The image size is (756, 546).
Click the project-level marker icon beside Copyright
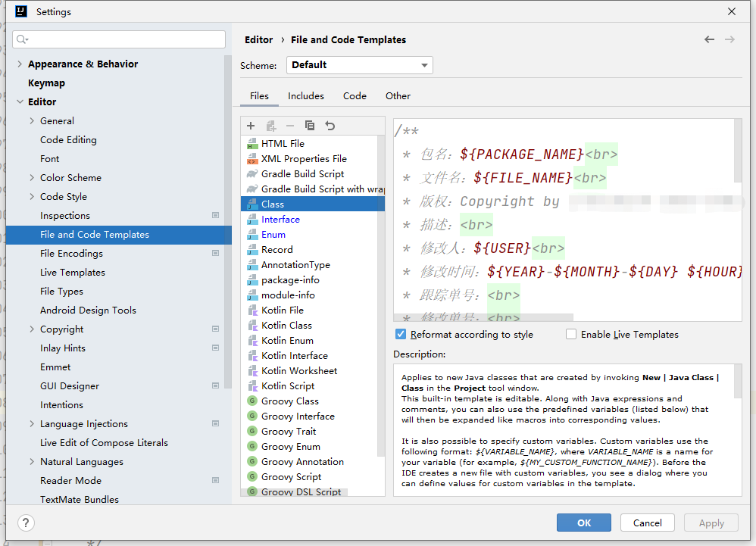216,329
